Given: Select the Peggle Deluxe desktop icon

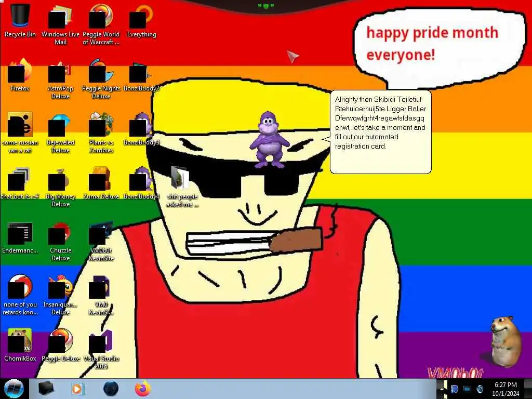Looking at the screenshot, I should coord(60,345).
